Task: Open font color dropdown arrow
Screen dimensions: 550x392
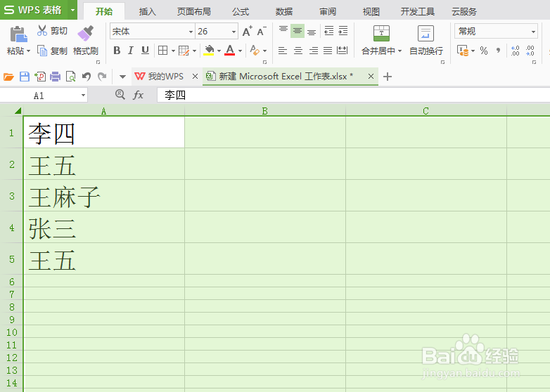Action: point(241,51)
